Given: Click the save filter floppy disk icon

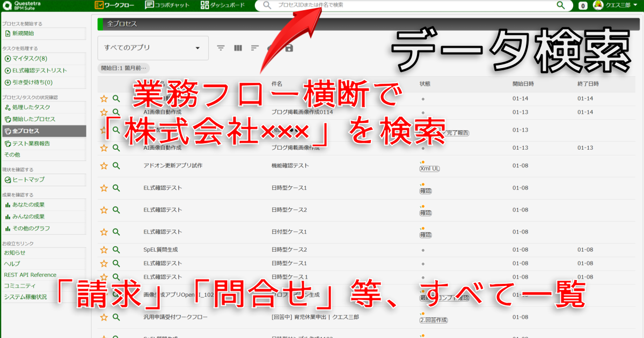Looking at the screenshot, I should [289, 48].
